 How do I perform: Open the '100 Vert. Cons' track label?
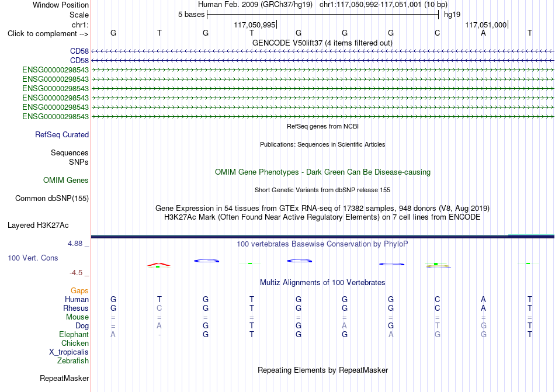click(x=33, y=258)
